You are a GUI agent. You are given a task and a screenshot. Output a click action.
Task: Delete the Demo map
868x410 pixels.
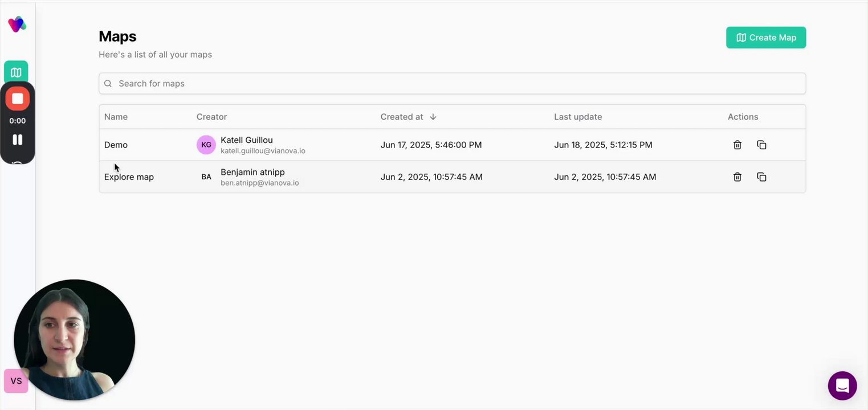[x=737, y=145]
